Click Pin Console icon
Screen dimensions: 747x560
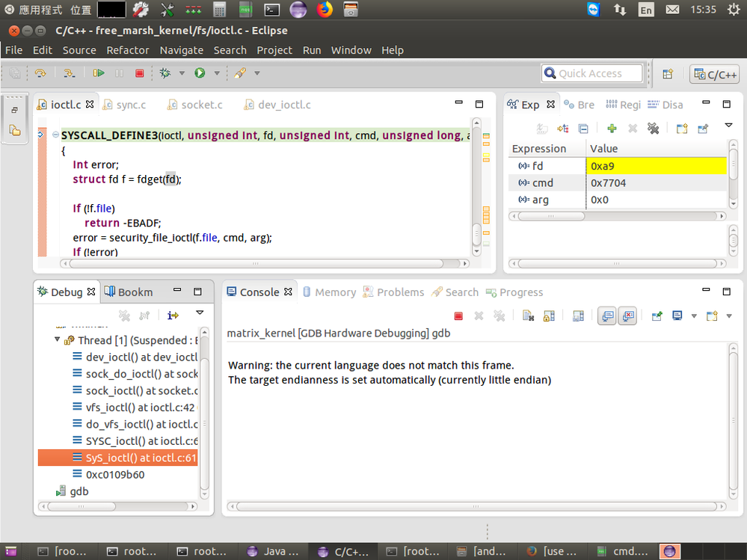click(657, 316)
